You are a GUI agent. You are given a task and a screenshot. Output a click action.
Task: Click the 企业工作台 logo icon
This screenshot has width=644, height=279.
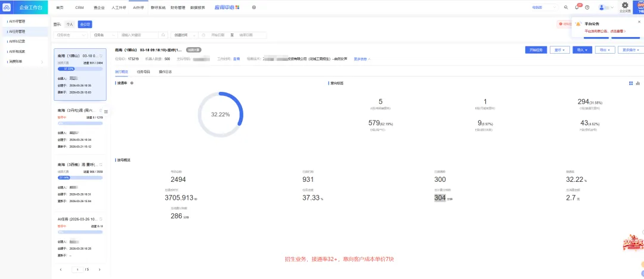7,7
